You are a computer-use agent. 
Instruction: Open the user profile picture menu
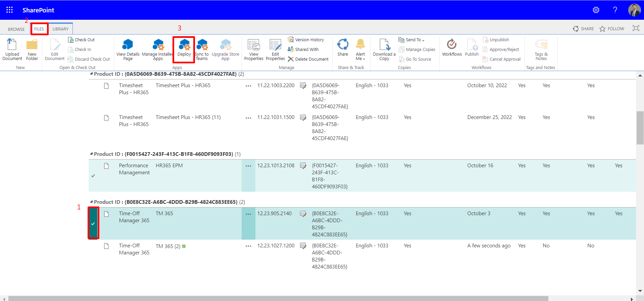pyautogui.click(x=634, y=10)
